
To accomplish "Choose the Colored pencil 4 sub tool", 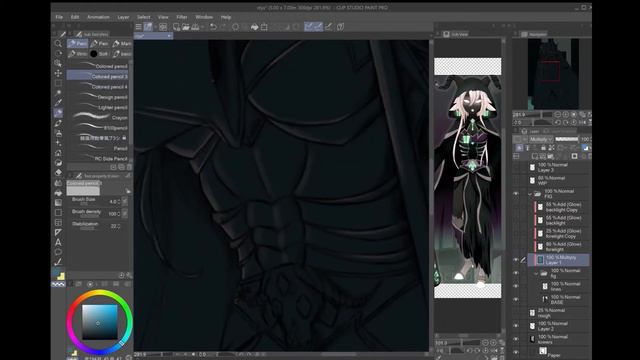I will coord(98,87).
